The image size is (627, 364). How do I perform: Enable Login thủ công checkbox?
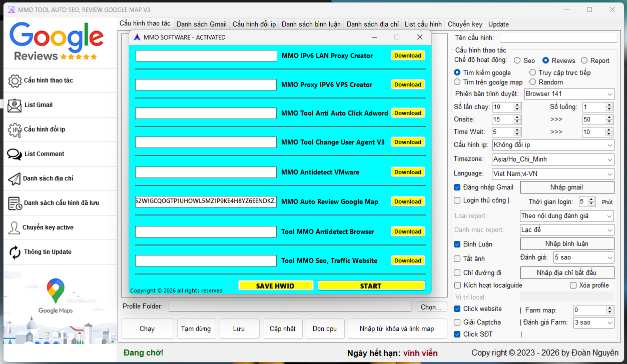457,200
